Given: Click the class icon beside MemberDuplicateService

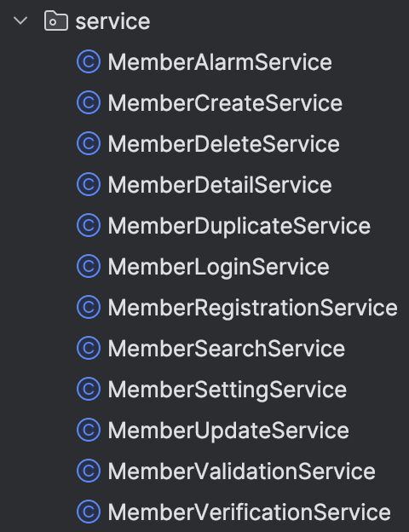Looking at the screenshot, I should tap(89, 225).
